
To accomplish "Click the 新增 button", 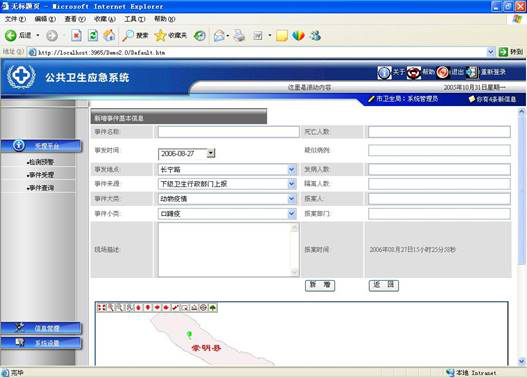I will [320, 285].
